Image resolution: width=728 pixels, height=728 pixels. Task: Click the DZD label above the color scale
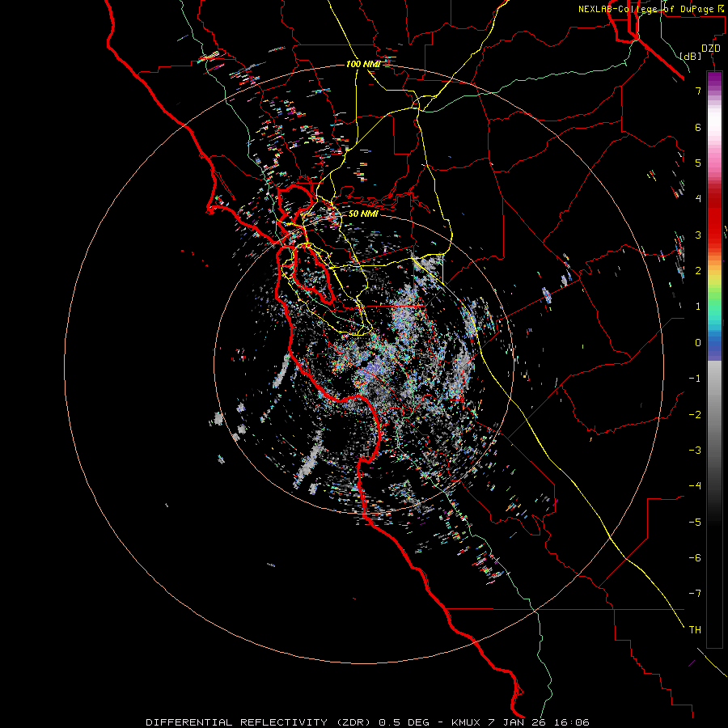click(x=711, y=49)
